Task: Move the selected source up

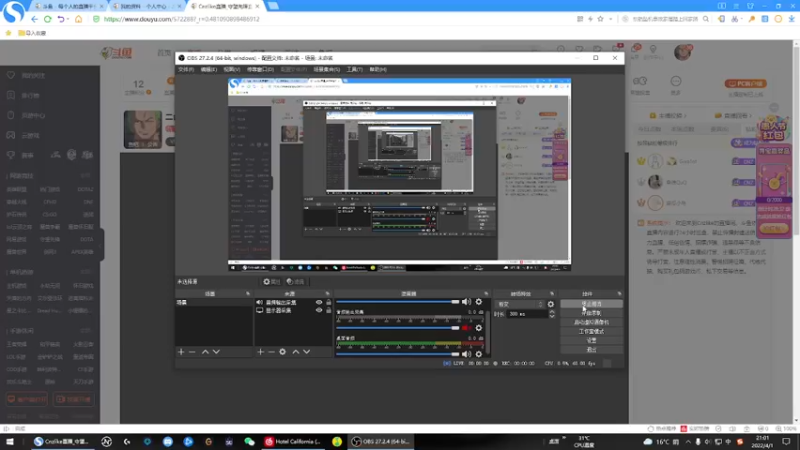Action: pos(295,352)
